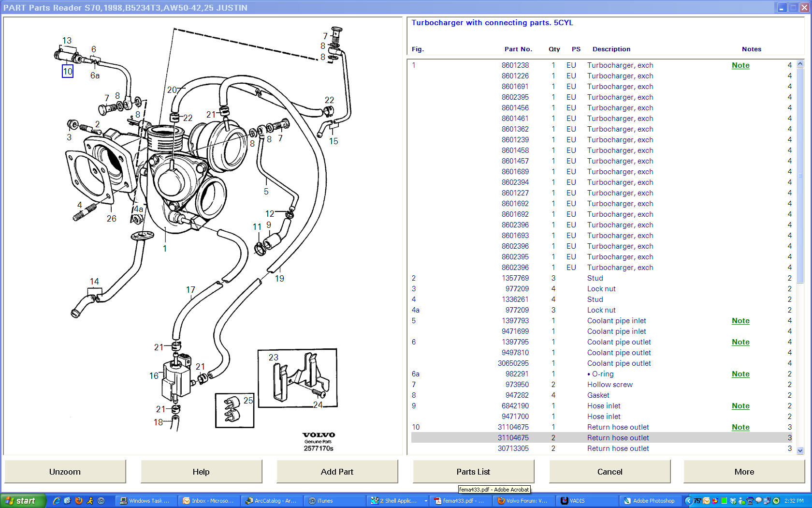Launch Firefox from quick launch bar
Image resolution: width=812 pixels, height=508 pixels.
click(79, 501)
